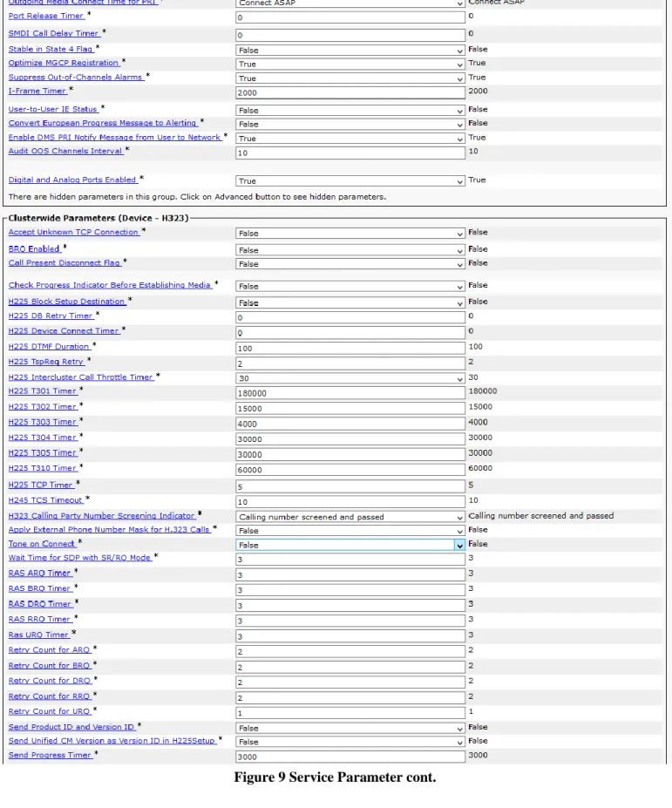Open Digital and Analog Ports Enabled dropdown

tap(350, 181)
